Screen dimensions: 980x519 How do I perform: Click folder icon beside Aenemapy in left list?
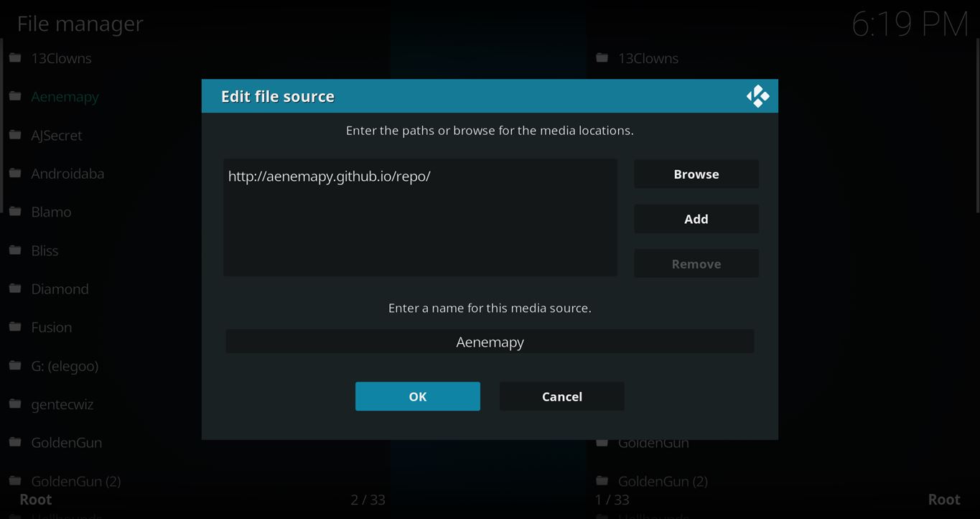click(x=15, y=96)
